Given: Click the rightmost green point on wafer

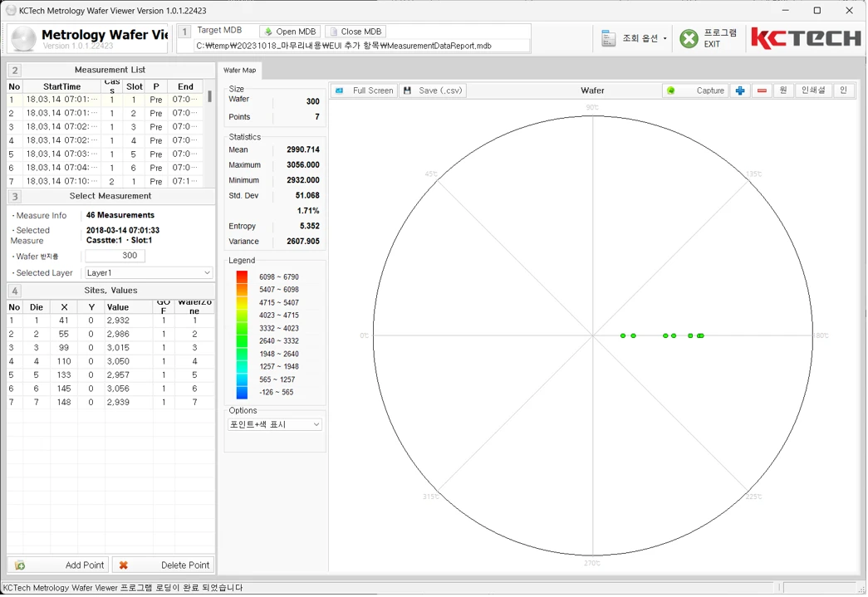Looking at the screenshot, I should tap(701, 335).
